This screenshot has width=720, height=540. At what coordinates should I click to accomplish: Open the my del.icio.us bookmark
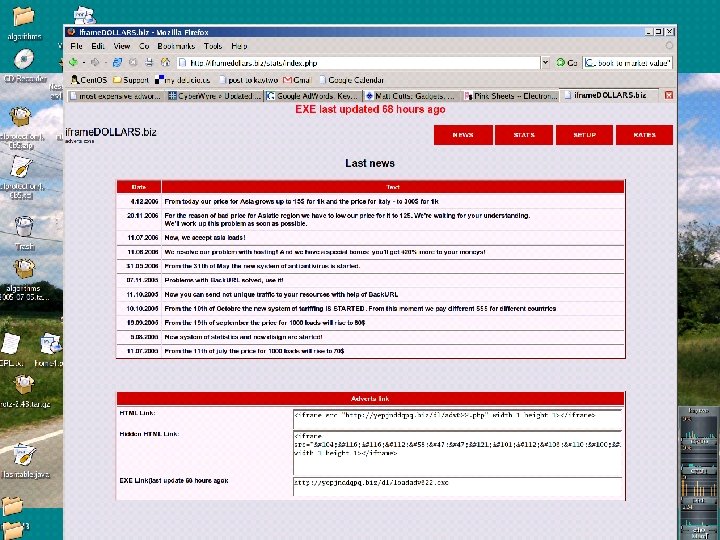point(182,80)
